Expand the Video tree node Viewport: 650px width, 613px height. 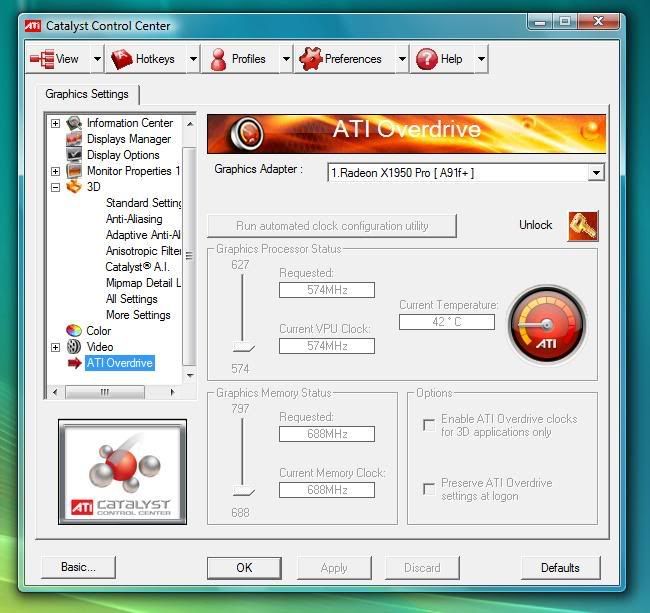[55, 347]
